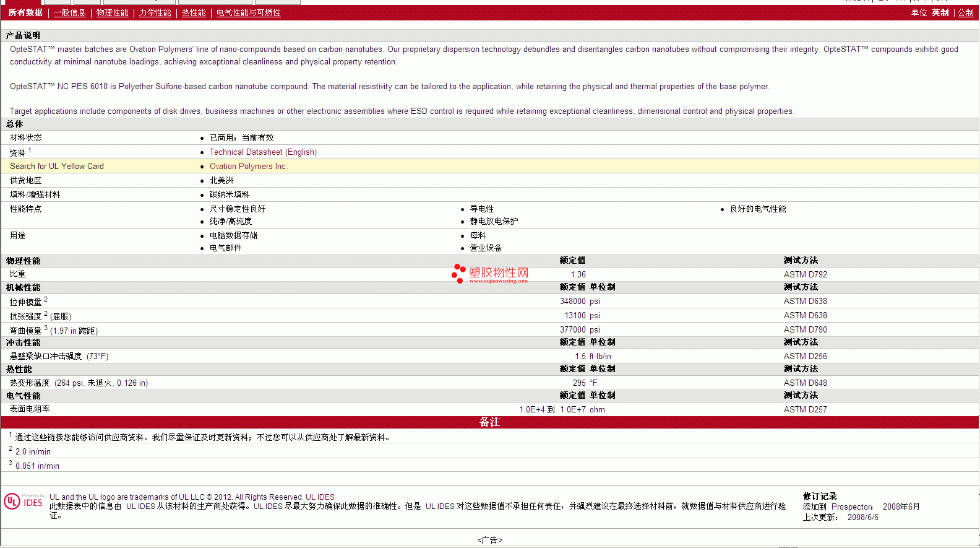Click the 已商用：当前有效 status value
Screen dimensions: 980x548
point(241,137)
